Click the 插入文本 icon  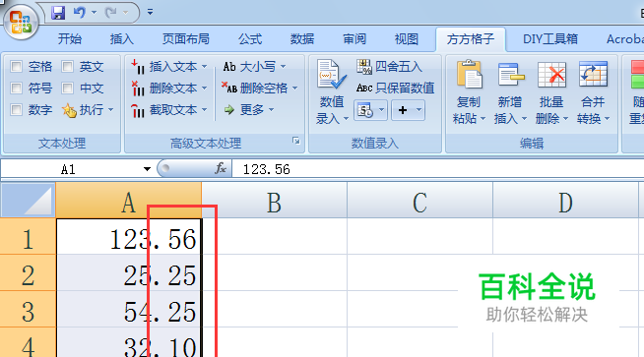coord(138,67)
